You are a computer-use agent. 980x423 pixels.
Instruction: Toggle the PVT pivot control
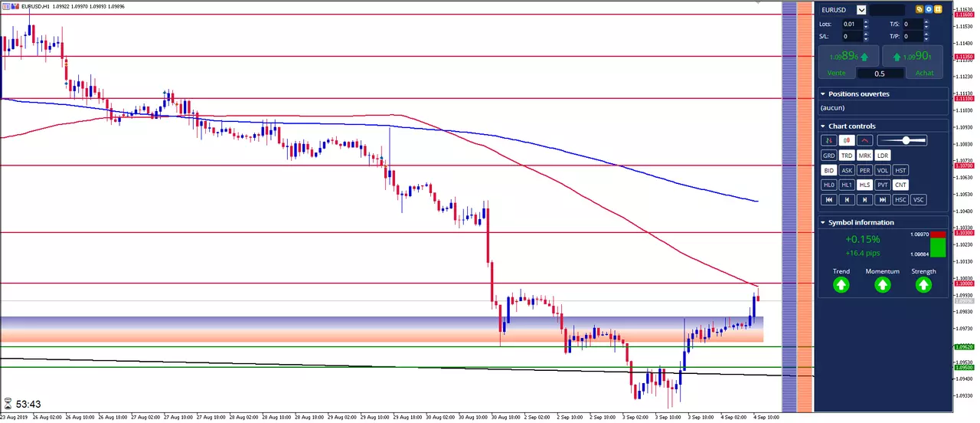pyautogui.click(x=884, y=185)
